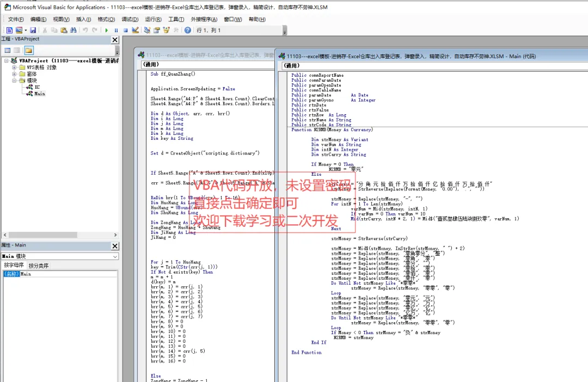
Task: Open the Project Explorer toolbar icon
Action: [147, 30]
